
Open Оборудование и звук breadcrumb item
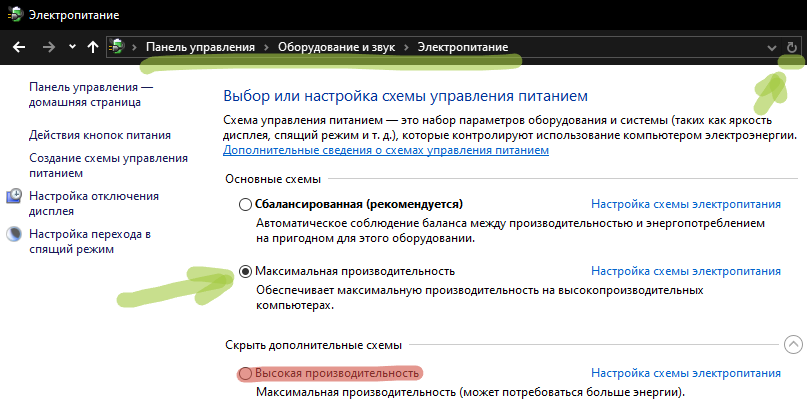coord(337,47)
